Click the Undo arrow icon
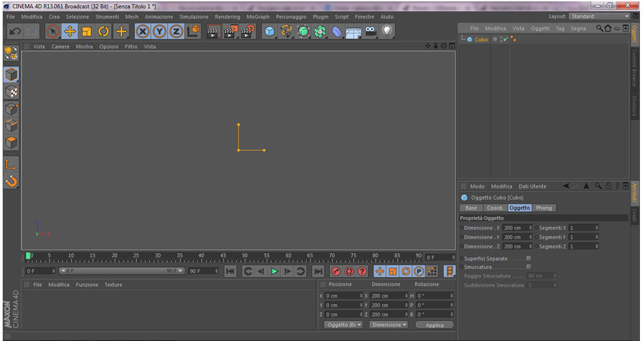 (x=15, y=31)
